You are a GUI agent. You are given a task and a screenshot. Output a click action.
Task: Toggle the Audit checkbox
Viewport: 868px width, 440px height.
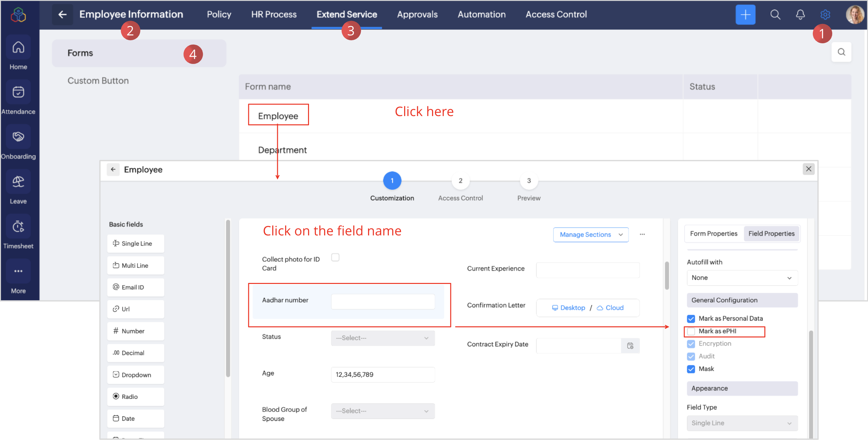[x=691, y=357]
